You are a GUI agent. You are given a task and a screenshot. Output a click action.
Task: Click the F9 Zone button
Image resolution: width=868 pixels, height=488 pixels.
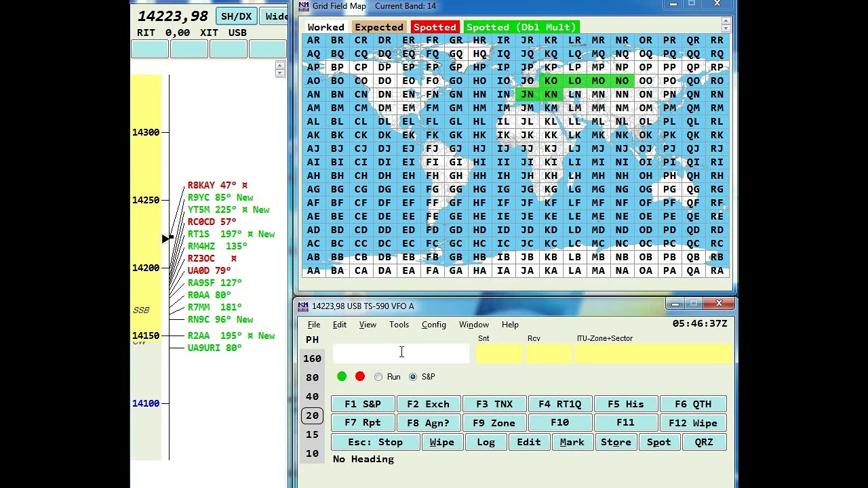point(494,423)
